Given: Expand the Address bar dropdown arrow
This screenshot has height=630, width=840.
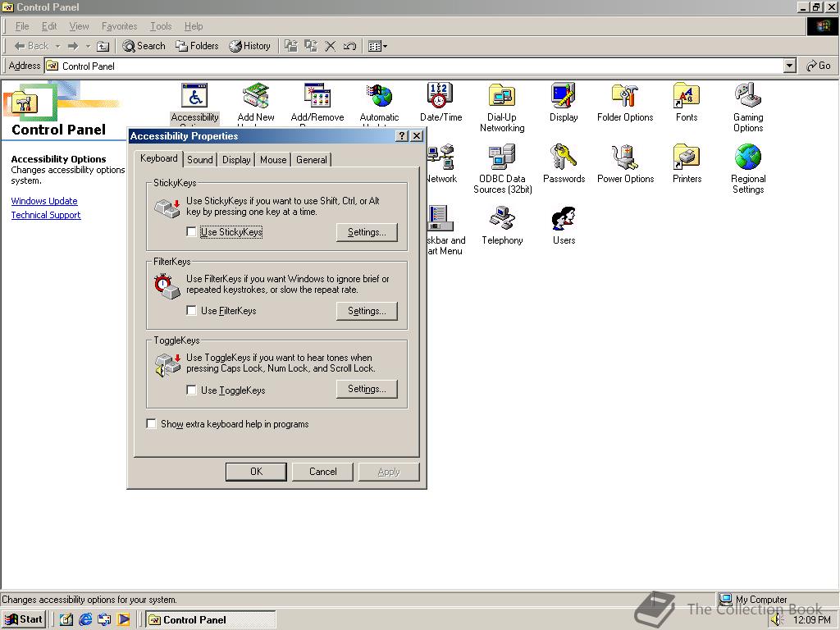Looking at the screenshot, I should click(x=790, y=66).
